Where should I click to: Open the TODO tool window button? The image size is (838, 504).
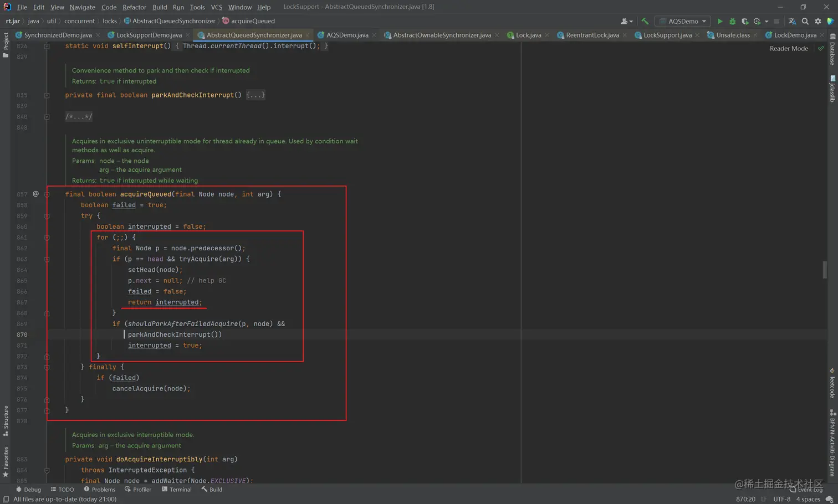[62, 490]
